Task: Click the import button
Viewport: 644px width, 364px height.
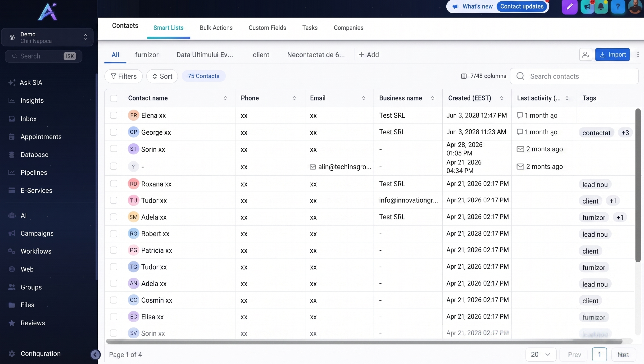Action: (x=612, y=55)
